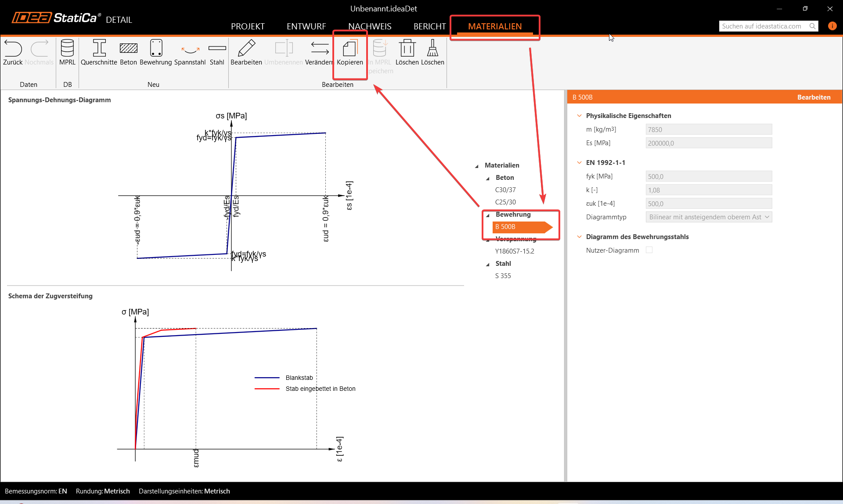
Task: Open the BERICHT tab
Action: point(429,26)
